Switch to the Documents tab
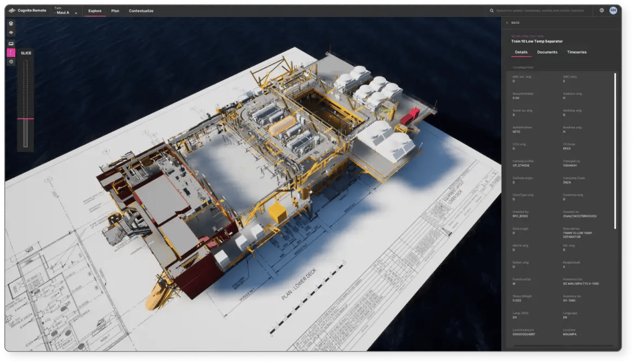This screenshot has height=364, width=634. pos(547,52)
